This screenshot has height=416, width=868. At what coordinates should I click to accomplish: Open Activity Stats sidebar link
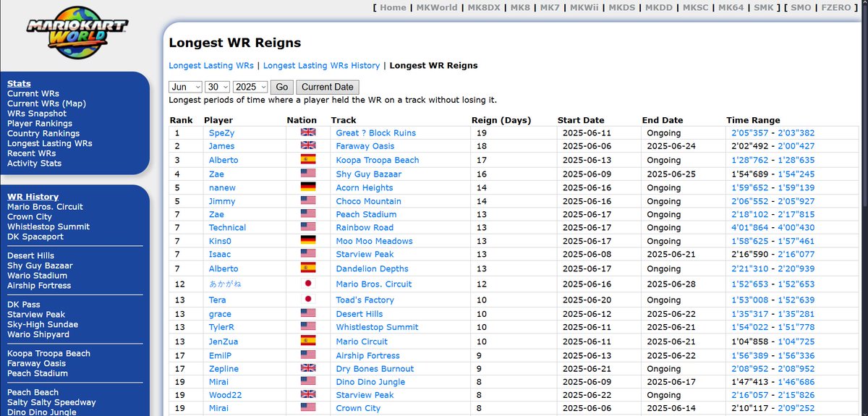click(35, 164)
